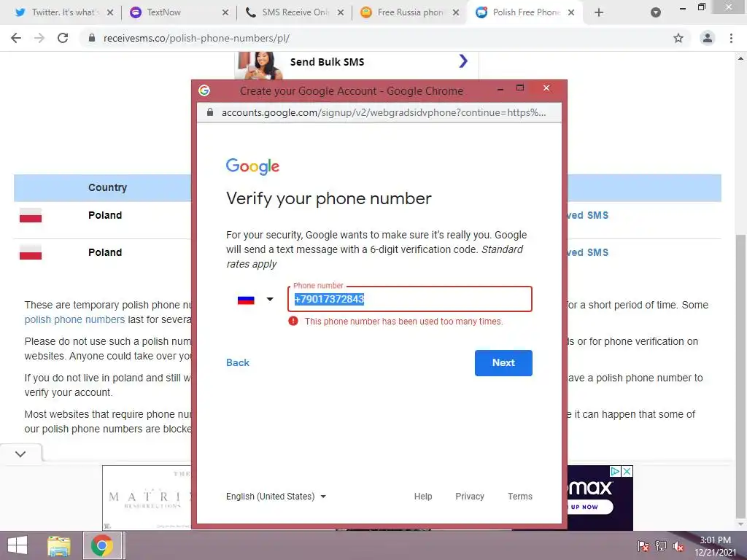Click the popup window lock icon
747x560 pixels.
209,112
